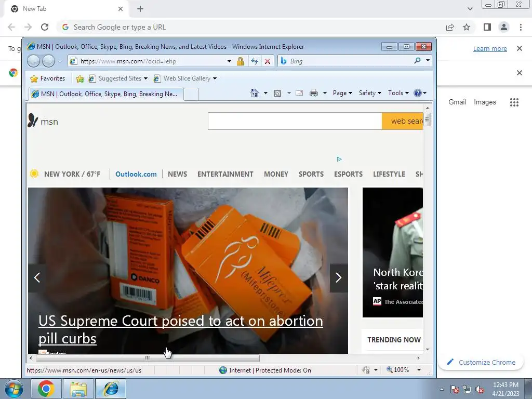Click the IE Back navigation button
The height and width of the screenshot is (399, 532).
[x=34, y=61]
